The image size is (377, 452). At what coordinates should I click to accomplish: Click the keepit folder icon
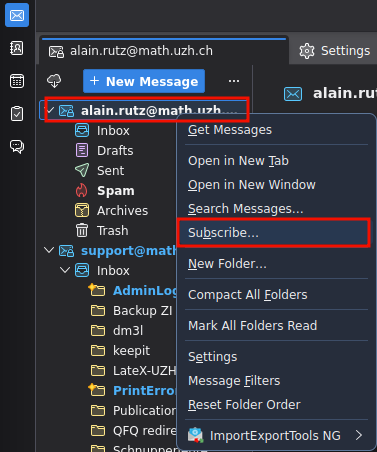98,350
